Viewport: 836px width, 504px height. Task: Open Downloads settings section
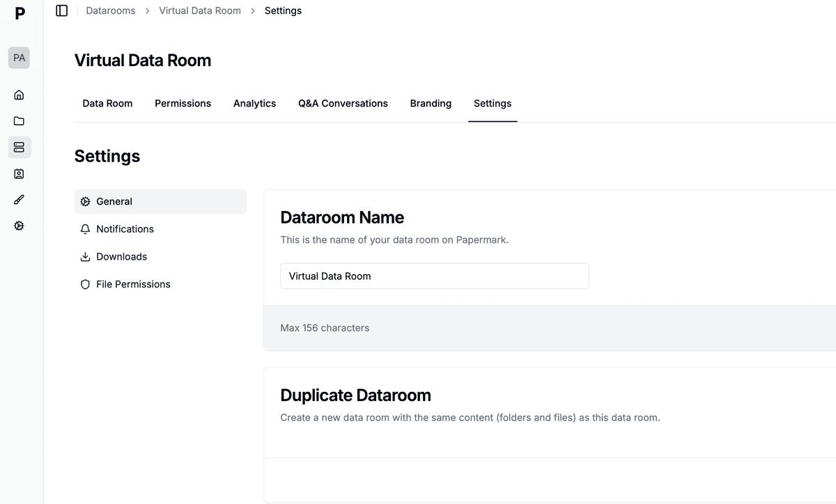[x=121, y=257]
